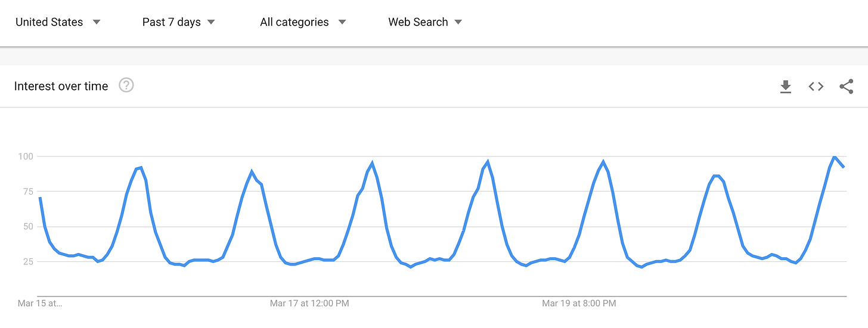Click the truncated Mar 15 date label
This screenshot has height=328, width=868.
click(x=40, y=303)
